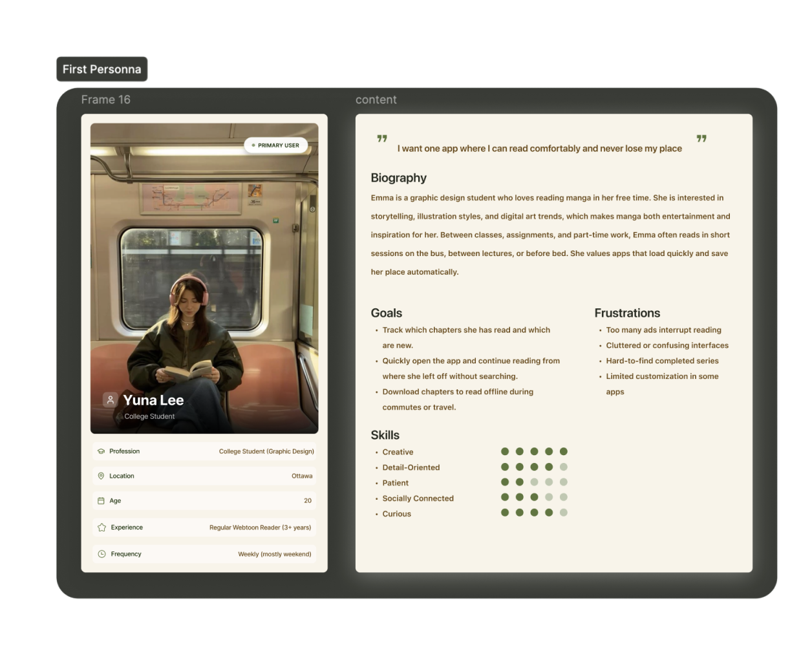812x653 pixels.
Task: Select the Goals heading
Action: (387, 313)
